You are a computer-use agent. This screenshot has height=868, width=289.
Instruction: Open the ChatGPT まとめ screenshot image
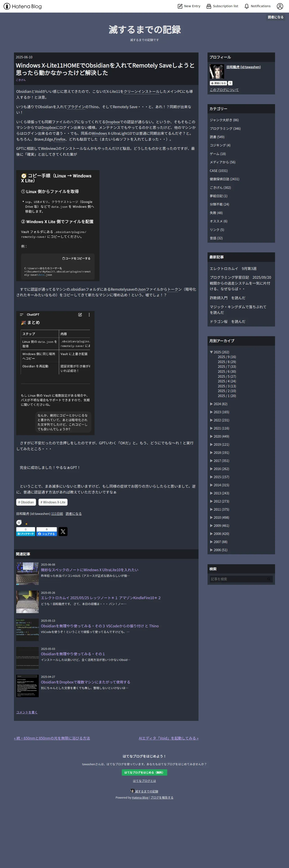55,373
